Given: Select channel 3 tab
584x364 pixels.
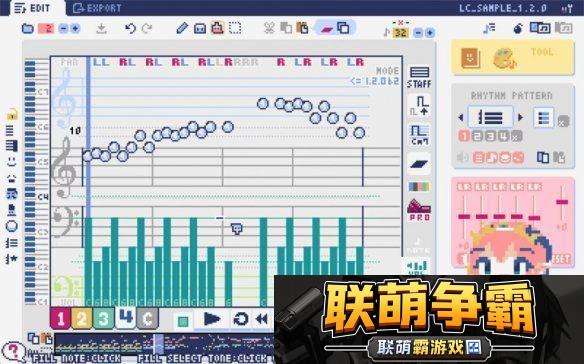Looking at the screenshot, I should click(103, 319).
